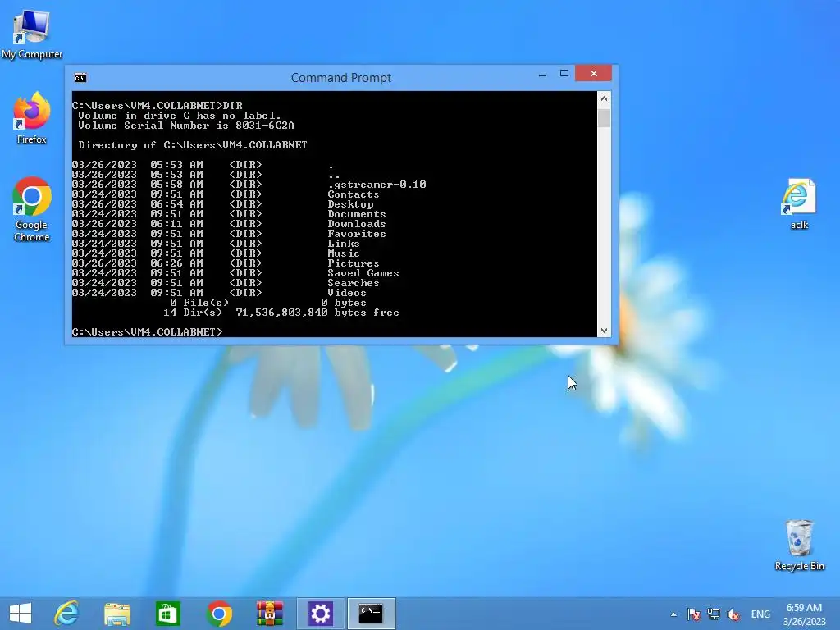This screenshot has width=840, height=630.
Task: Click the scrollbar up arrow in Command Prompt
Action: 604,98
